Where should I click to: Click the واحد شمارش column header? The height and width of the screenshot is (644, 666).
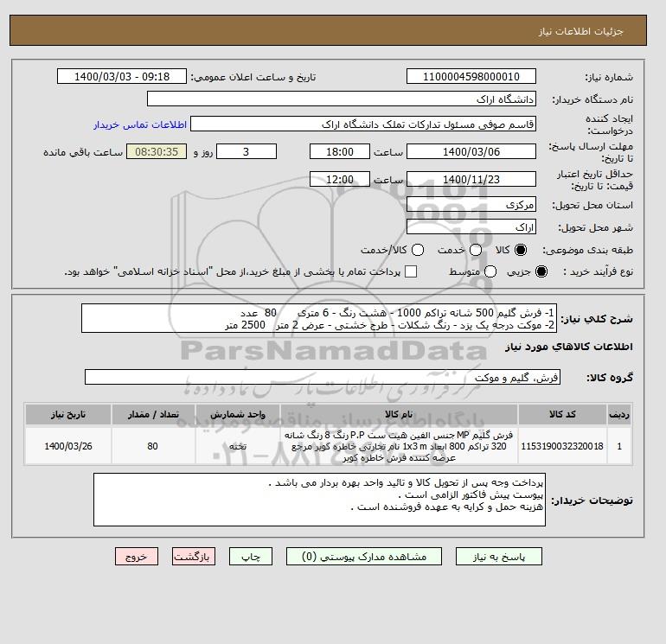coord(238,414)
